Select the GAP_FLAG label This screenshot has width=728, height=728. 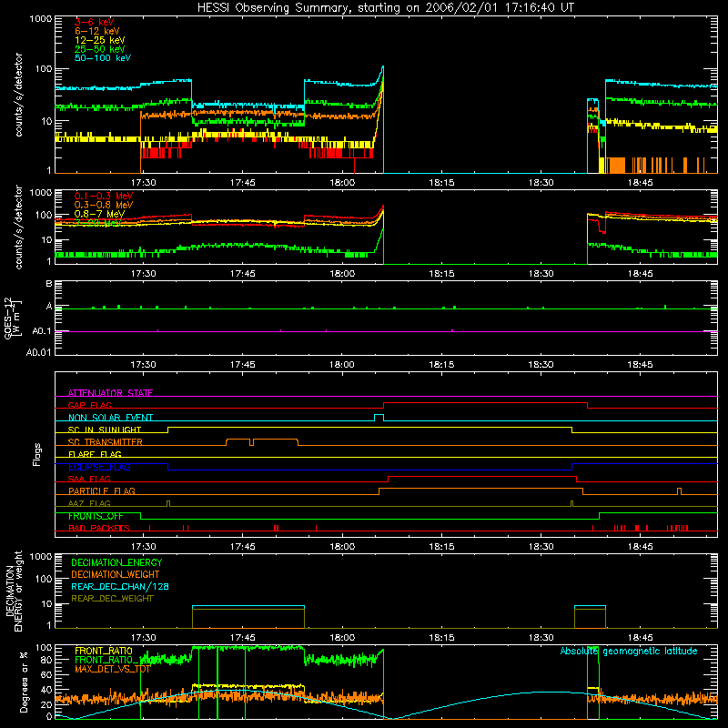tap(89, 405)
